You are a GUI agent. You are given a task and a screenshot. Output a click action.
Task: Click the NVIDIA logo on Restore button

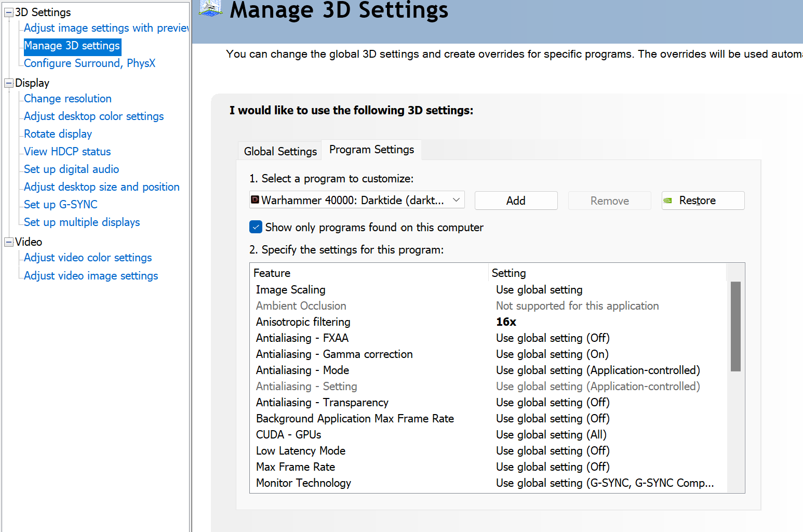pyautogui.click(x=668, y=201)
